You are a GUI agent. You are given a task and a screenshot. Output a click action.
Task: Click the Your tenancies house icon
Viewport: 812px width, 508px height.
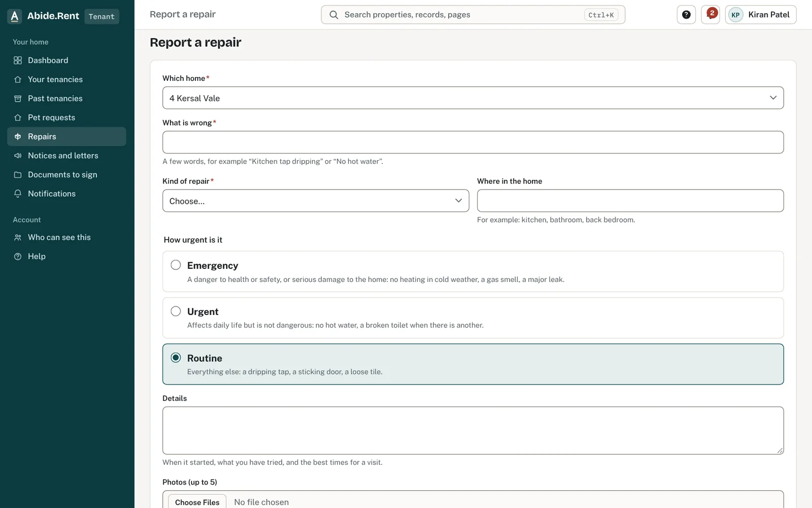coord(18,80)
